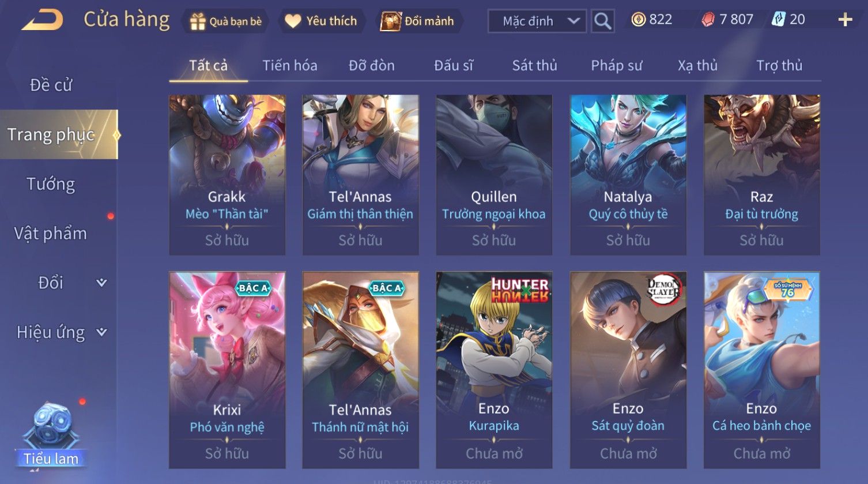Open Quà bạn bè gift icon
This screenshot has height=484, width=868.
(198, 21)
